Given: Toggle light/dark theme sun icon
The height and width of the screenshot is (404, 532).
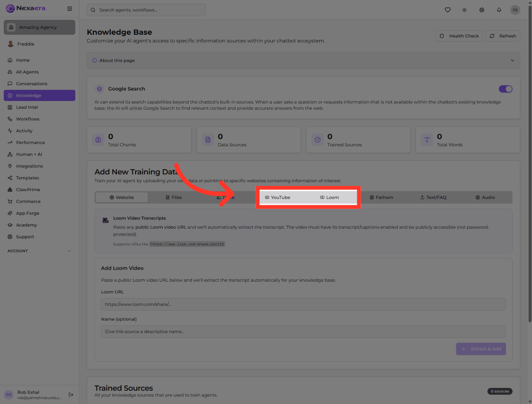Looking at the screenshot, I should [464, 10].
